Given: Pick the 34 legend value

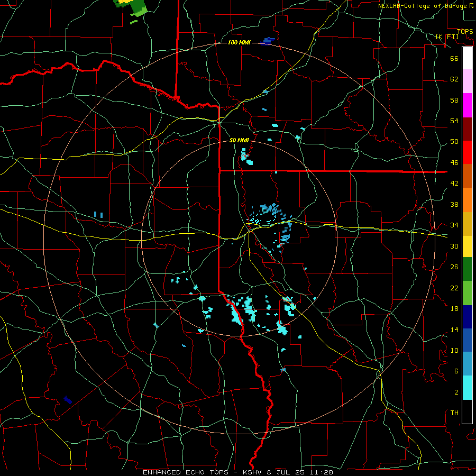Looking at the screenshot, I should 454,225.
